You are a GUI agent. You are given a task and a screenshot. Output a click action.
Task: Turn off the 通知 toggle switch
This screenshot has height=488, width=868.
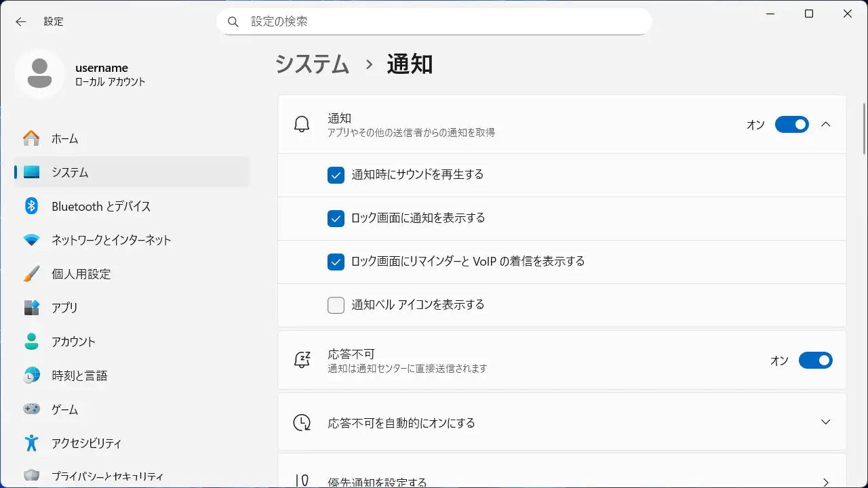coord(791,125)
